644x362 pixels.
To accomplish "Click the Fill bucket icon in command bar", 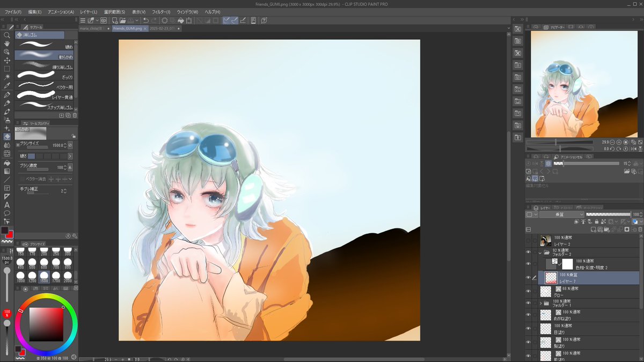I will point(181,20).
